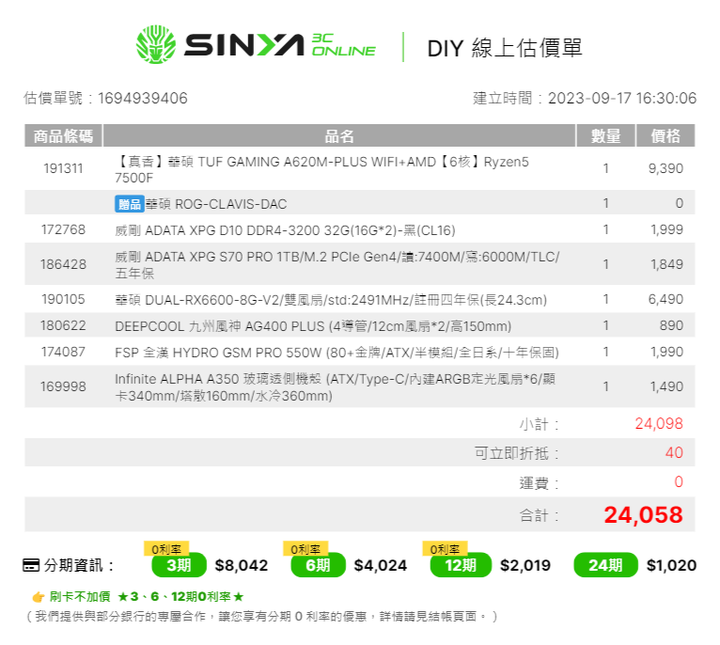Click product barcode 191311
The image size is (720, 645).
coord(63,168)
